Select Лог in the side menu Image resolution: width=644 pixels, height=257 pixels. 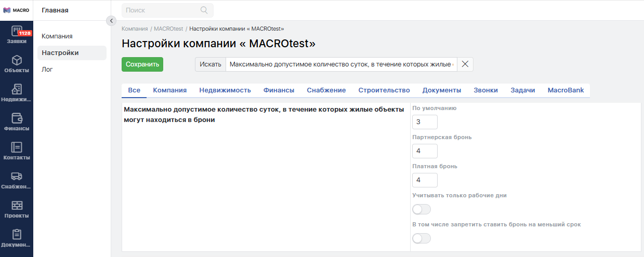47,70
